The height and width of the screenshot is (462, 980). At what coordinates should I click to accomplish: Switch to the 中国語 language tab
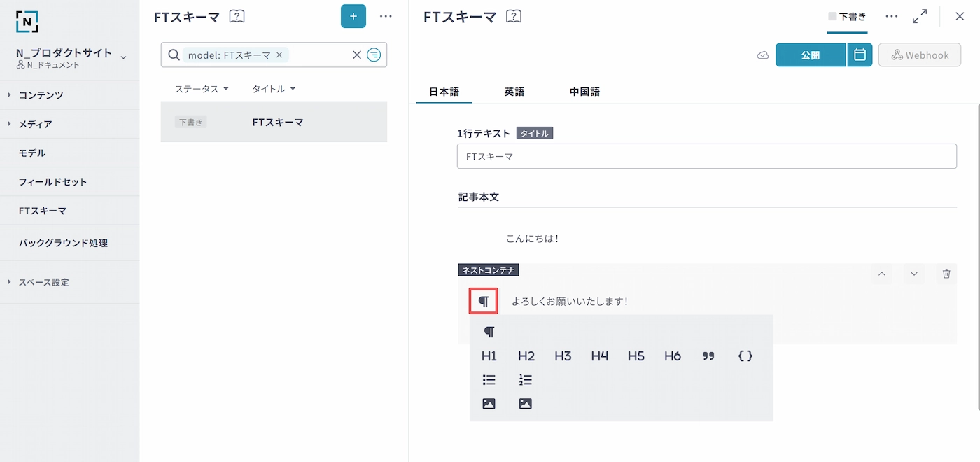coord(584,92)
